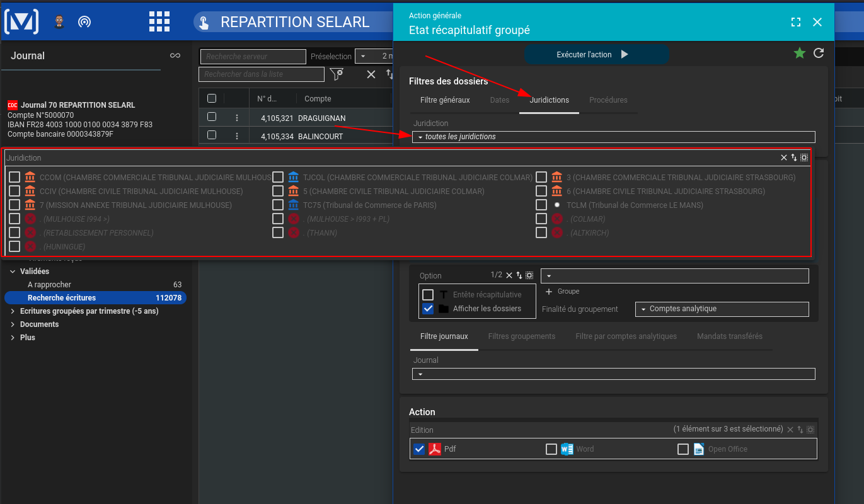Viewport: 864px width, 504px height.
Task: Select all Option list items icon
Action: [529, 275]
